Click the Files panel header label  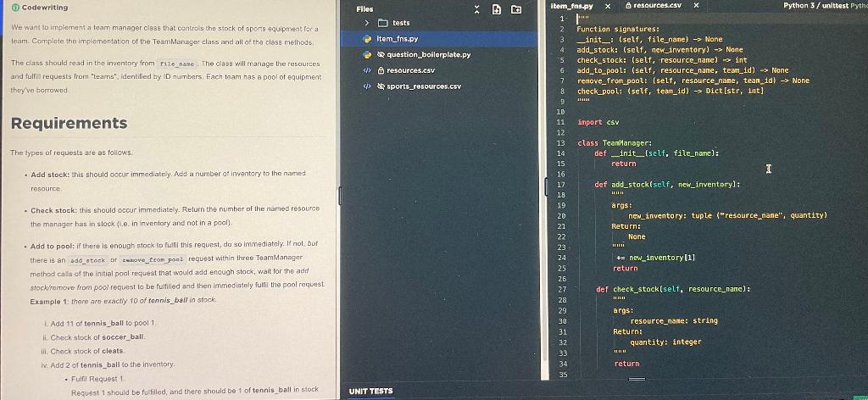(x=364, y=9)
